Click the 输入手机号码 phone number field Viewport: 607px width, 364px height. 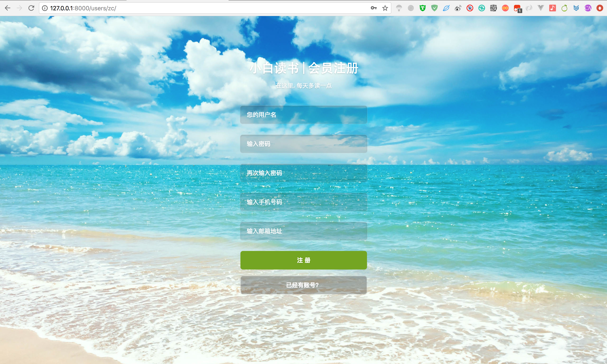(303, 202)
